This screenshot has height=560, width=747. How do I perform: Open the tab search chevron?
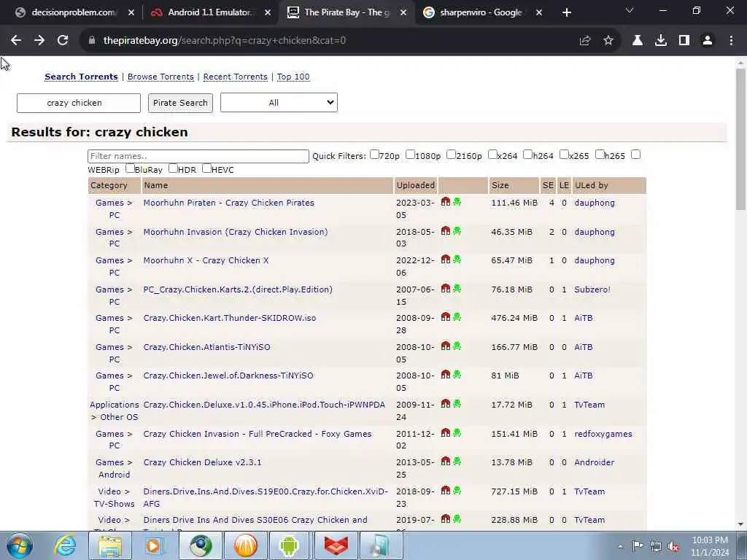click(x=630, y=10)
